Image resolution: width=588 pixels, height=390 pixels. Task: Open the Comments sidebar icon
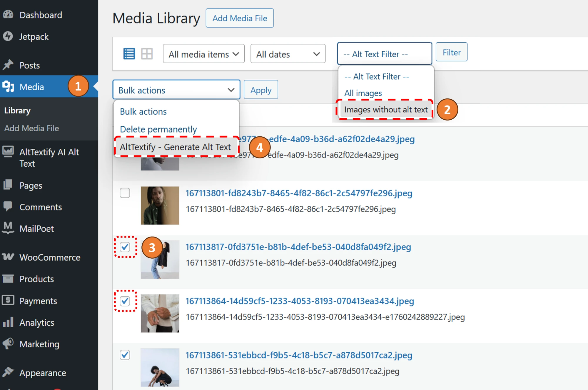(8, 207)
